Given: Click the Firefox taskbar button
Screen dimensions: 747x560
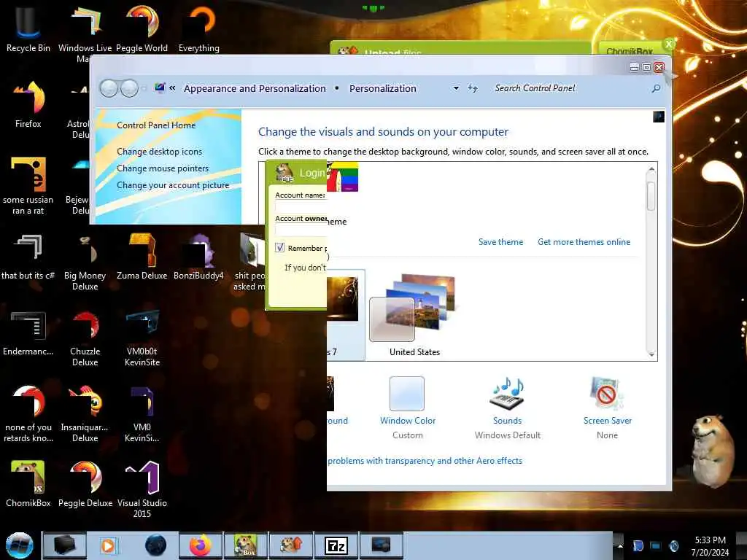Looking at the screenshot, I should tap(201, 545).
